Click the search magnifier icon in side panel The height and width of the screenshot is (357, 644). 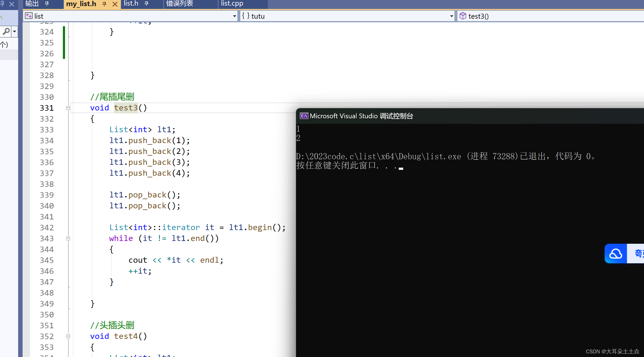pyautogui.click(x=6, y=32)
